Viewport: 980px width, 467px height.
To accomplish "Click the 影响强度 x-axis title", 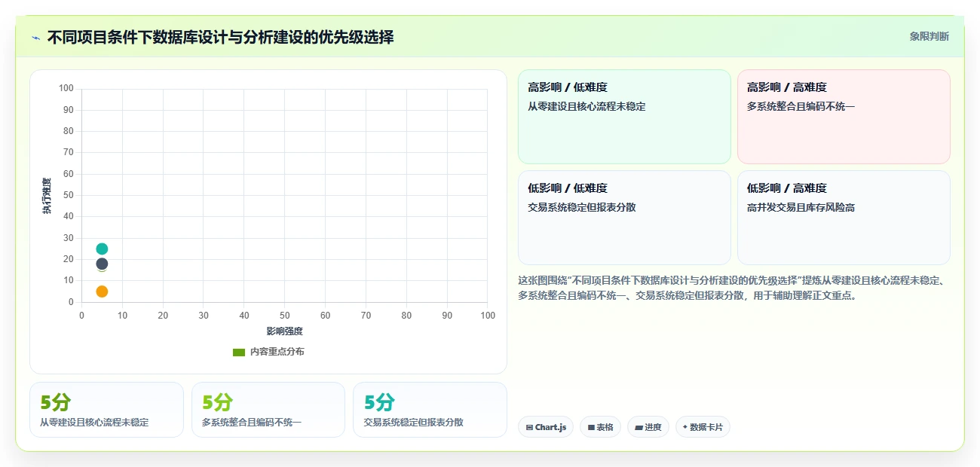I will pyautogui.click(x=284, y=331).
